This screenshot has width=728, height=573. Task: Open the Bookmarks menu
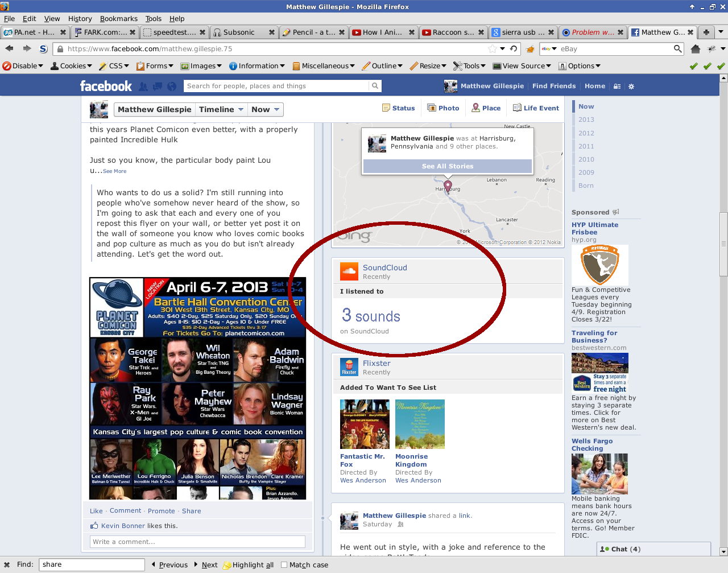click(118, 19)
